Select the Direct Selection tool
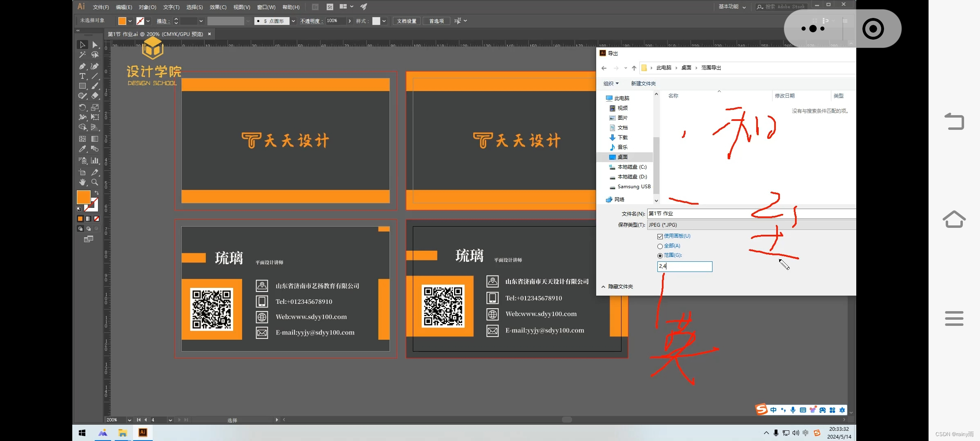Viewport: 980px width, 441px height. point(95,45)
